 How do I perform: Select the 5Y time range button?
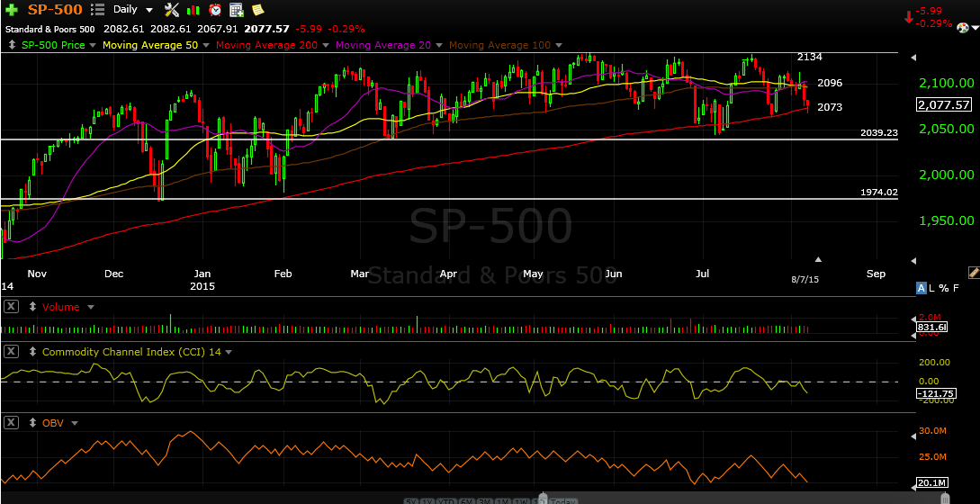tap(410, 501)
